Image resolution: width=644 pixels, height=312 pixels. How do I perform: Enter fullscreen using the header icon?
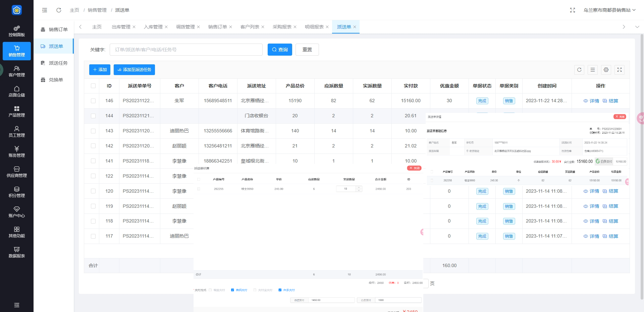click(x=572, y=10)
